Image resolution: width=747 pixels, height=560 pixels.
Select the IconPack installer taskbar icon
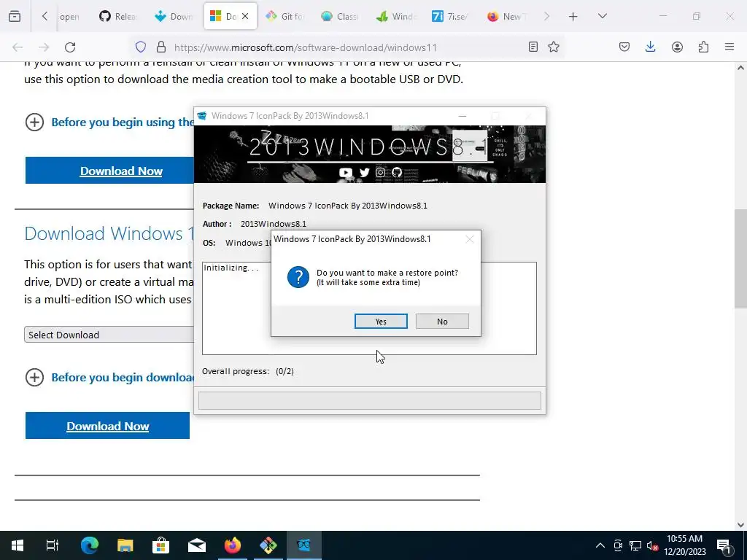click(x=304, y=545)
